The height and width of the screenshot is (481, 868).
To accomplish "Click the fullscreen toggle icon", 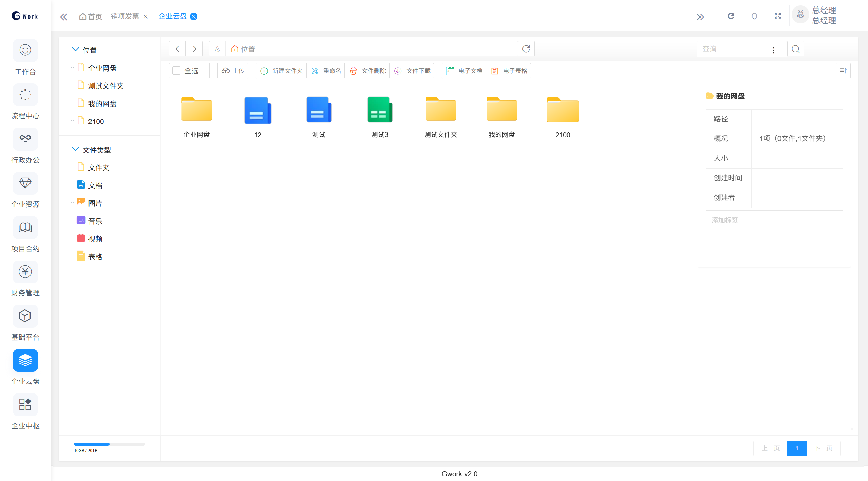I will click(x=778, y=16).
